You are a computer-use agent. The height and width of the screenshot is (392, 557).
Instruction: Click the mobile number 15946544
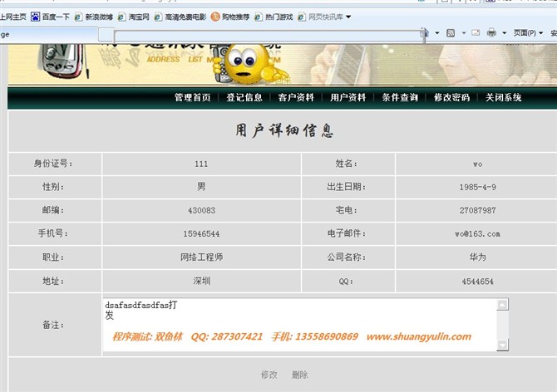coord(201,233)
